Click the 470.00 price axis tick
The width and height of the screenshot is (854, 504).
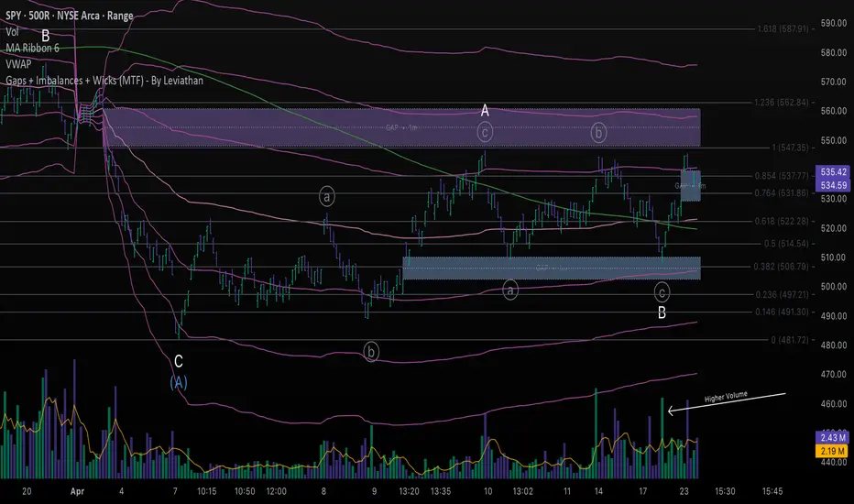point(834,374)
